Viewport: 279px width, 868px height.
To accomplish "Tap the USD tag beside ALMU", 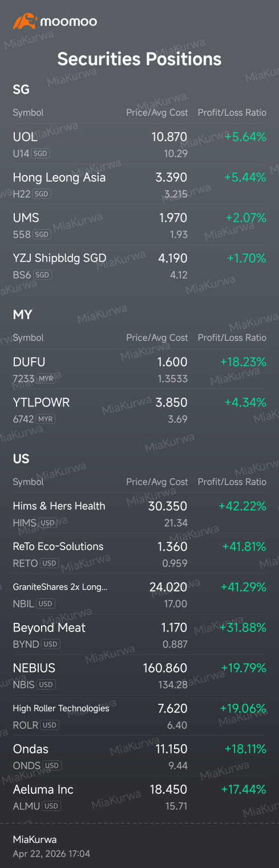I will (51, 806).
